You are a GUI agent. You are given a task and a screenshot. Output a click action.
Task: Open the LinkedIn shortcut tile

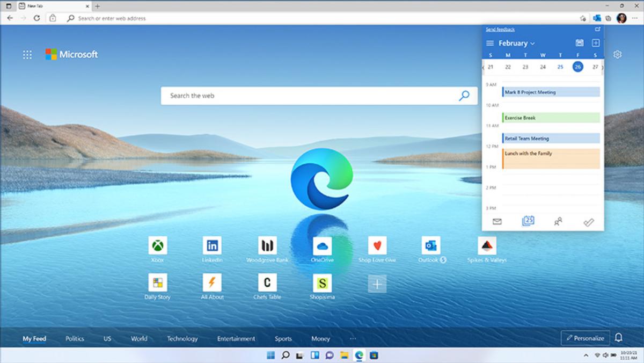pos(212,246)
